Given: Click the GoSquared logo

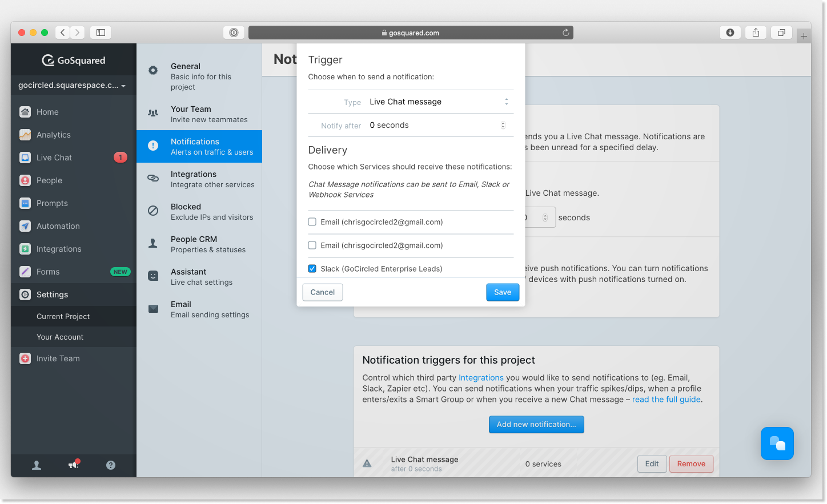Looking at the screenshot, I should (x=74, y=61).
